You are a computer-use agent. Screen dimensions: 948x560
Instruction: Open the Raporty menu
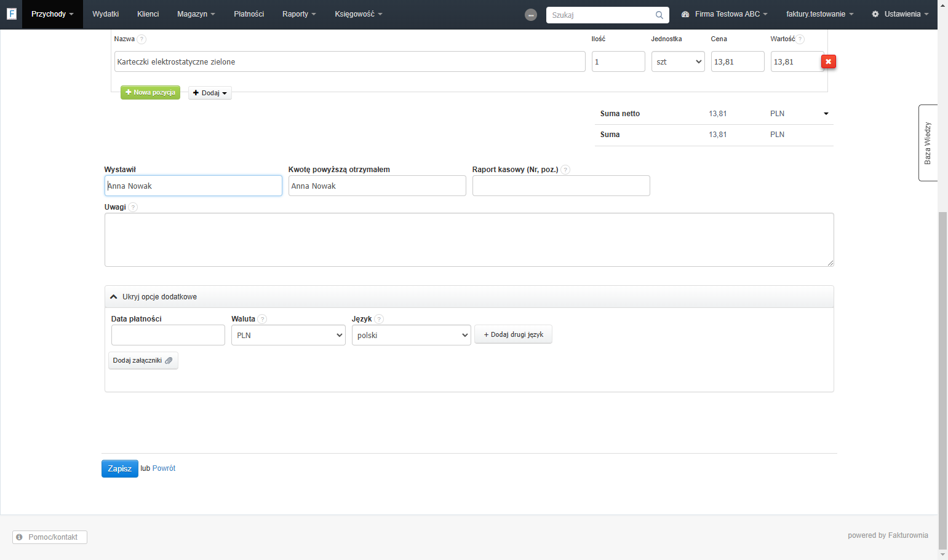coord(299,14)
